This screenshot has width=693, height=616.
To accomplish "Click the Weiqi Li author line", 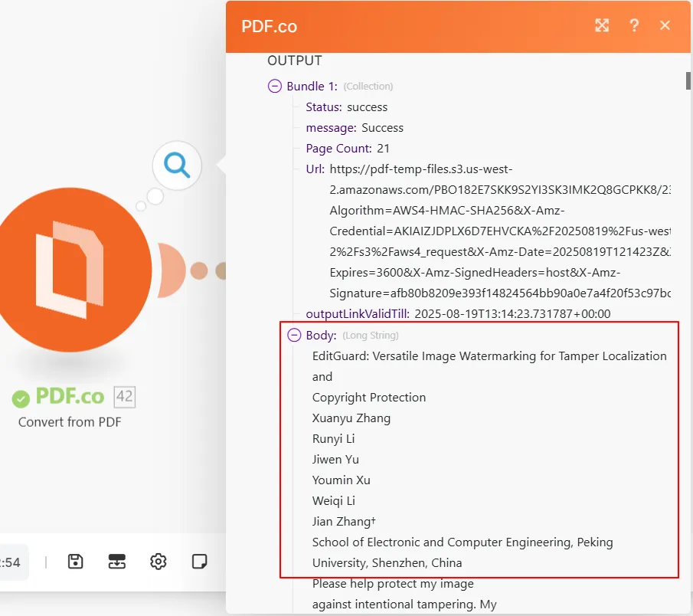I will pos(334,501).
